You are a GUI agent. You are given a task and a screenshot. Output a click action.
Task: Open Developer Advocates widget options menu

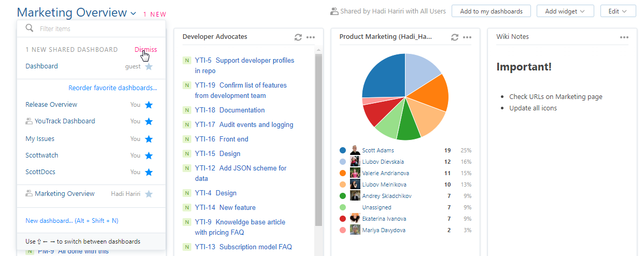pos(311,37)
